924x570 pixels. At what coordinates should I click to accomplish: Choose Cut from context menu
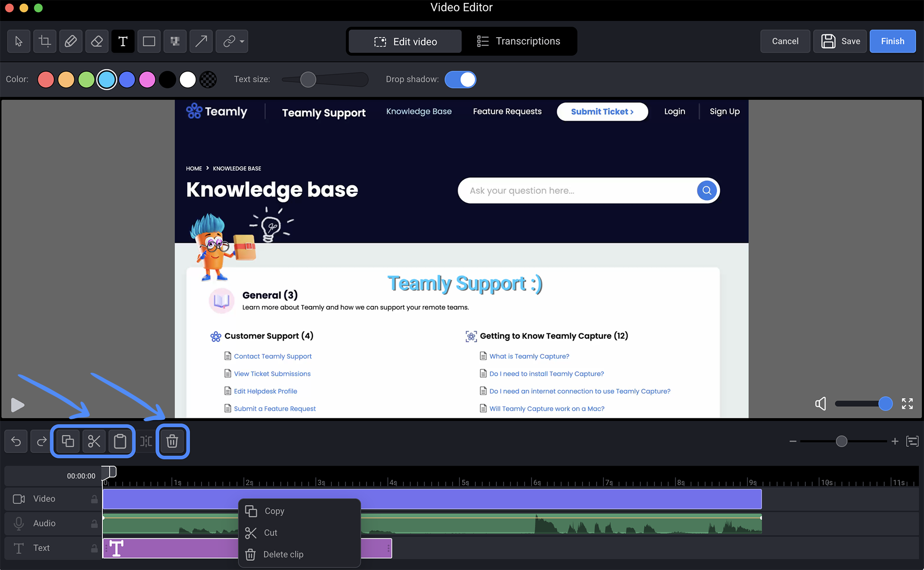299,533
